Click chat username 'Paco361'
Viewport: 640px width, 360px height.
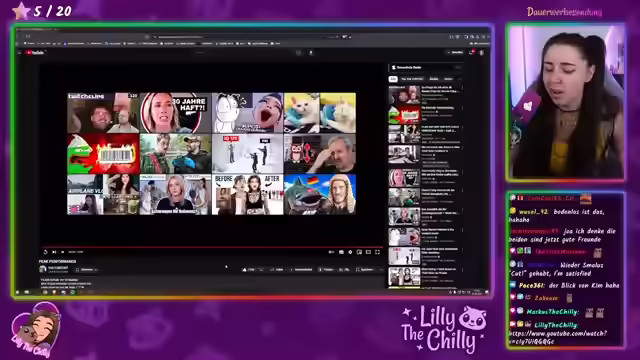(531, 285)
